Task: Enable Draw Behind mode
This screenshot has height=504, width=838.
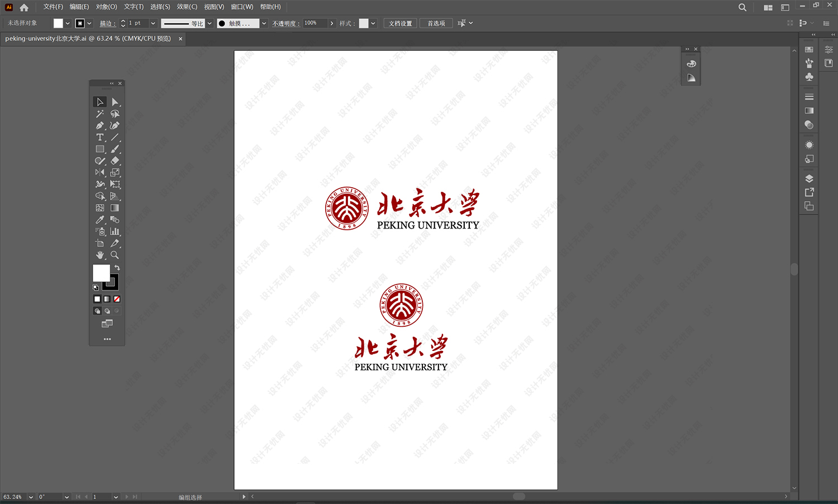Action: [x=107, y=311]
